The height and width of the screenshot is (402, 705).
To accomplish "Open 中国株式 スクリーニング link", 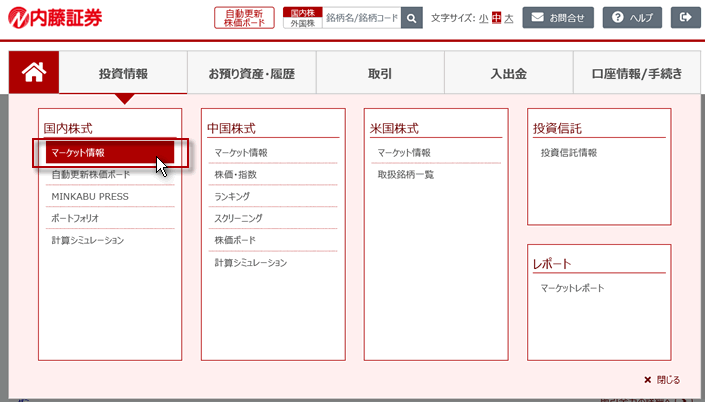I will (240, 218).
